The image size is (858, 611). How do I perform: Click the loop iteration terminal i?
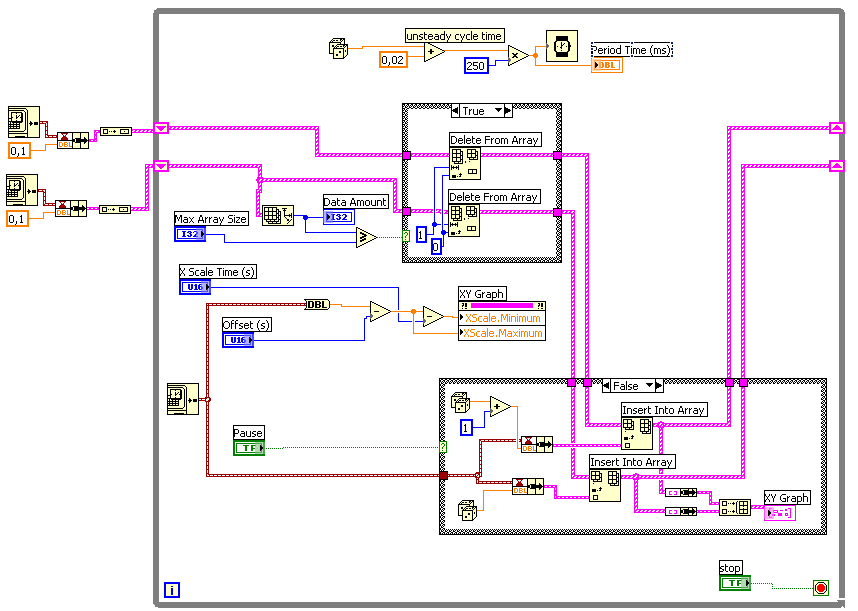click(172, 590)
